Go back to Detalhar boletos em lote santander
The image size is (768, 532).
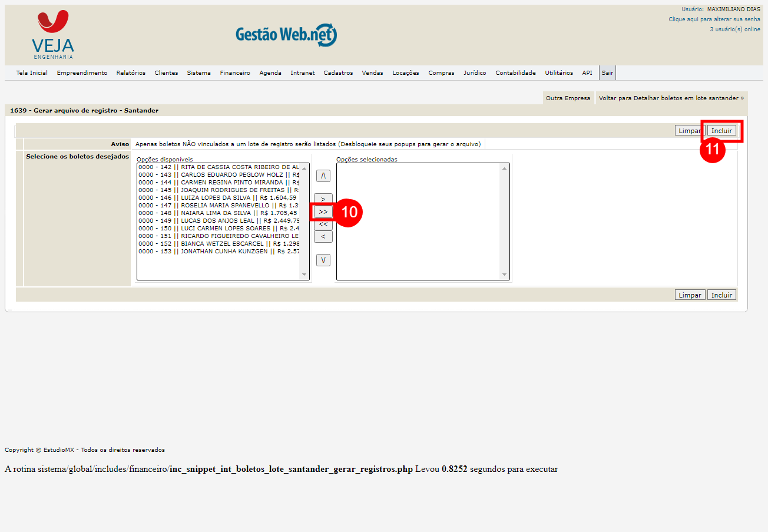(671, 98)
